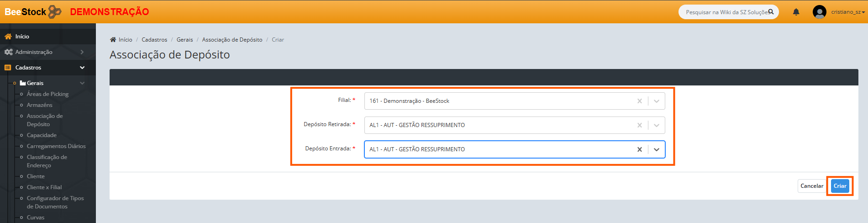Click the search magnifier icon in Wiki search
868x223 pixels.
[x=771, y=12]
